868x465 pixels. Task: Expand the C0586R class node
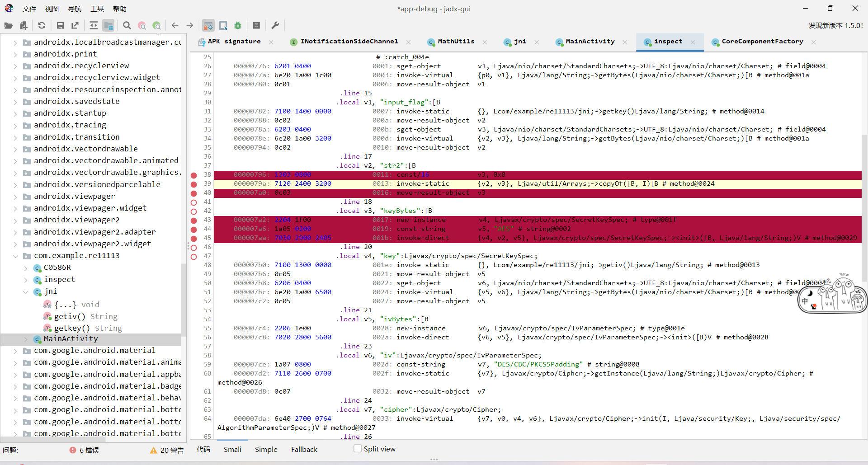pos(26,268)
